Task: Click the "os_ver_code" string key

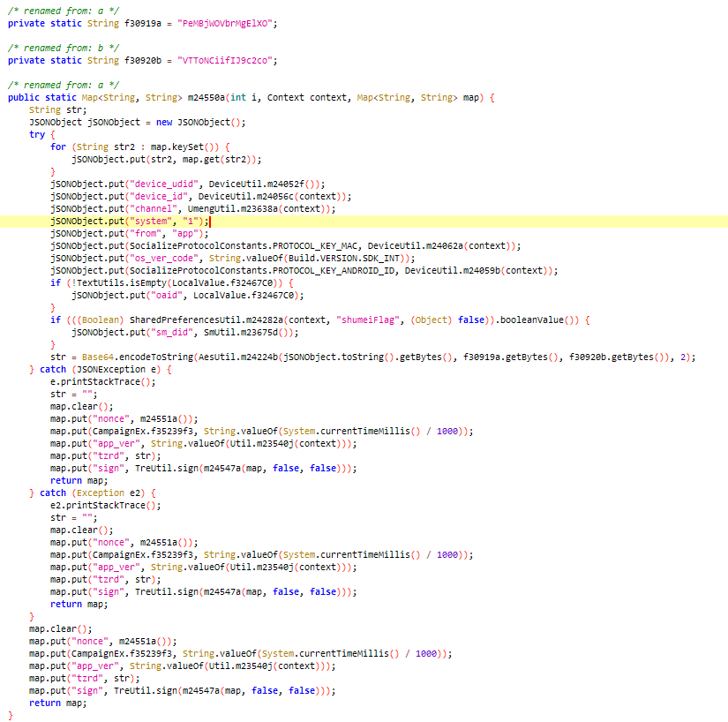Action: 163,258
